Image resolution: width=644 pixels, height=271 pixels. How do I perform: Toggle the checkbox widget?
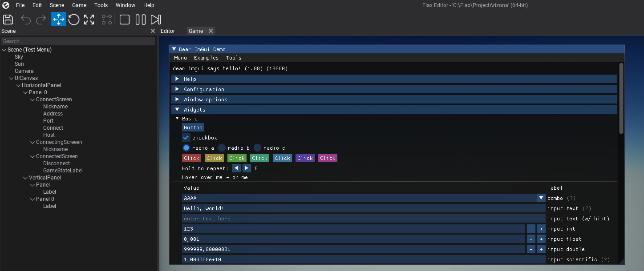(186, 138)
